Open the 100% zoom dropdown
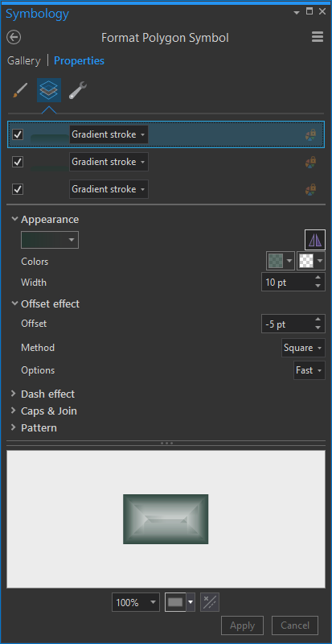332x644 pixels. click(135, 602)
